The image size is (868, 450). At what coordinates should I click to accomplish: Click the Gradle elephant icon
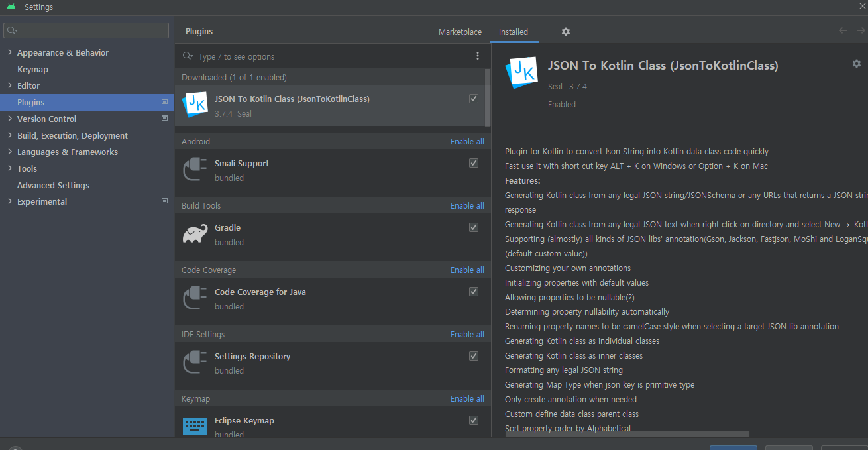[195, 234]
